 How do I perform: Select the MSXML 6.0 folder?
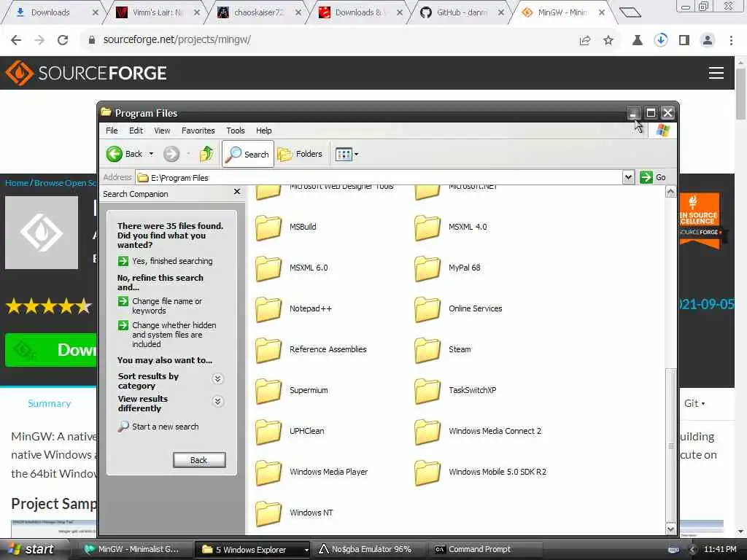click(x=292, y=268)
